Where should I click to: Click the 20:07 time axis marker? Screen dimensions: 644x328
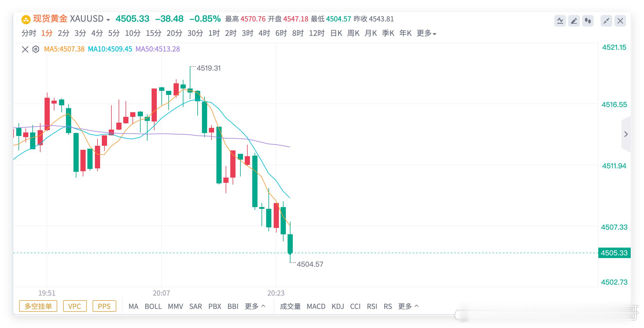click(161, 293)
